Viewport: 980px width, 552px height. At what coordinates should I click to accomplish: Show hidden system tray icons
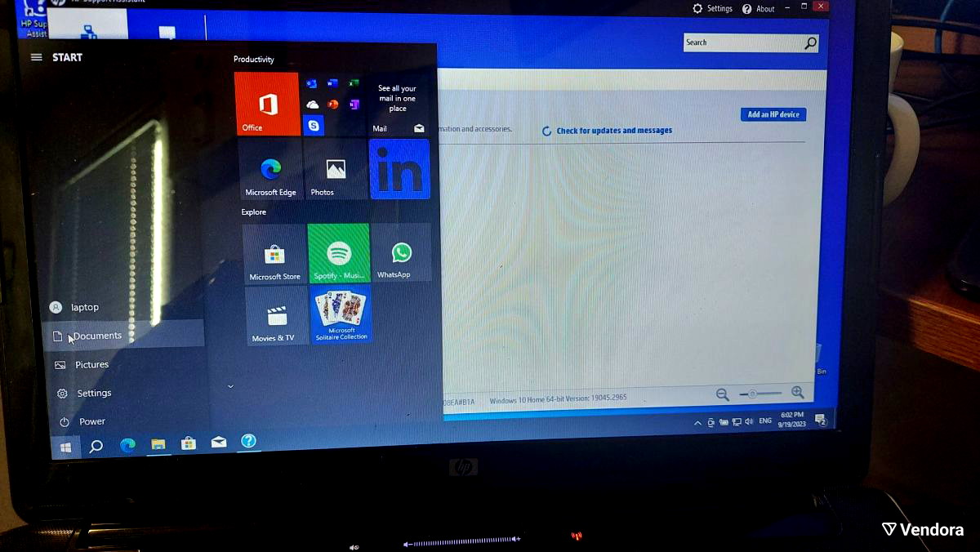(x=697, y=423)
